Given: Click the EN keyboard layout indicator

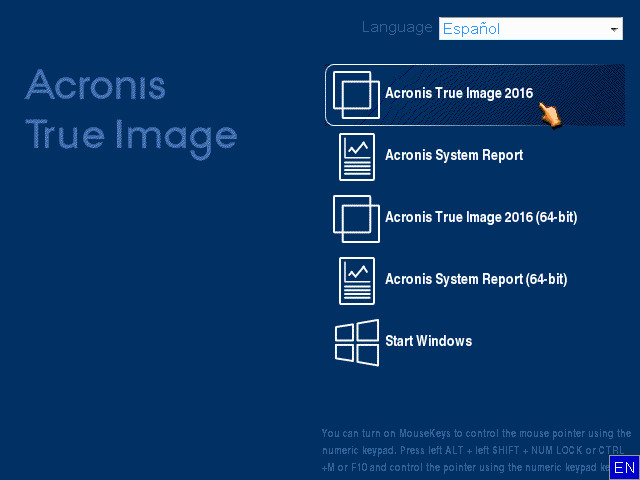Looking at the screenshot, I should point(624,468).
